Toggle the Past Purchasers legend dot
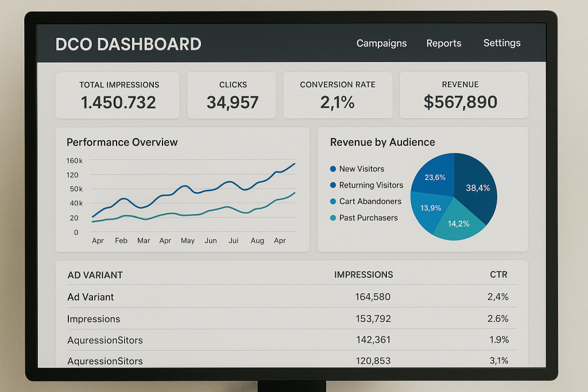Screen dimensions: 588x392 click(x=333, y=218)
